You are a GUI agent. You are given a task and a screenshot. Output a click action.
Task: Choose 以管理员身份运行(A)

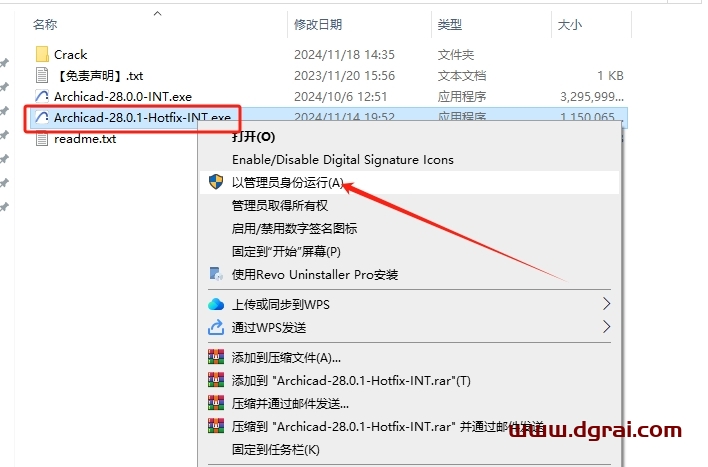[x=288, y=182]
